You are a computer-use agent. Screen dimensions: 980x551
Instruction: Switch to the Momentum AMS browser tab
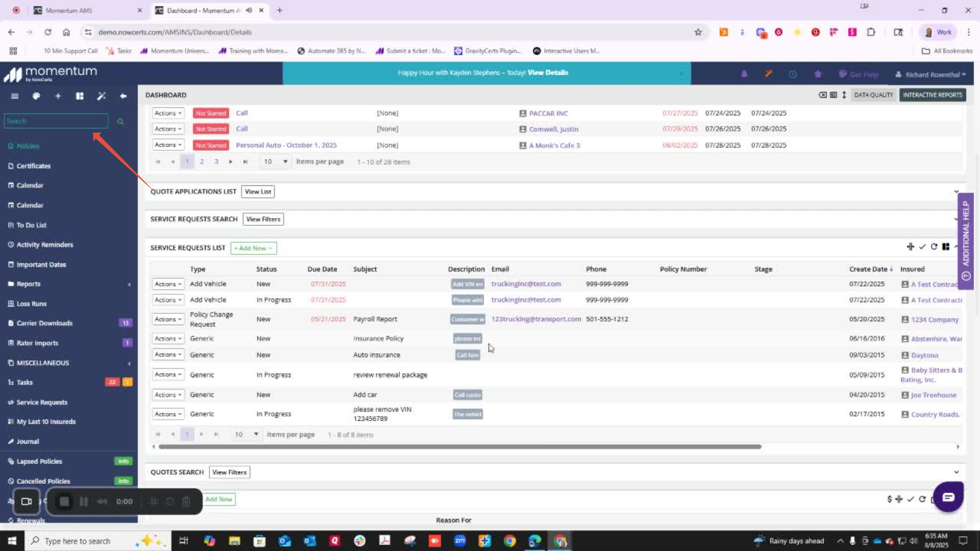coord(87,10)
